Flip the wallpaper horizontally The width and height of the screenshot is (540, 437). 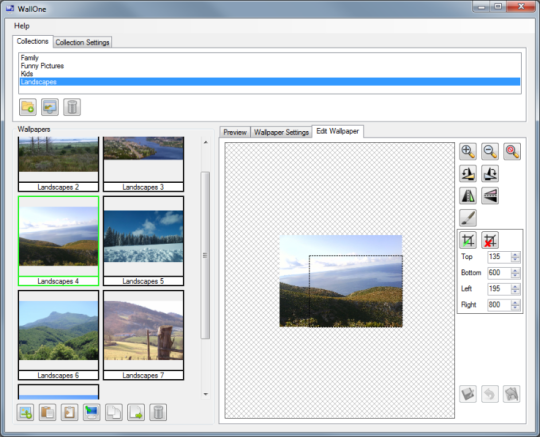(468, 196)
